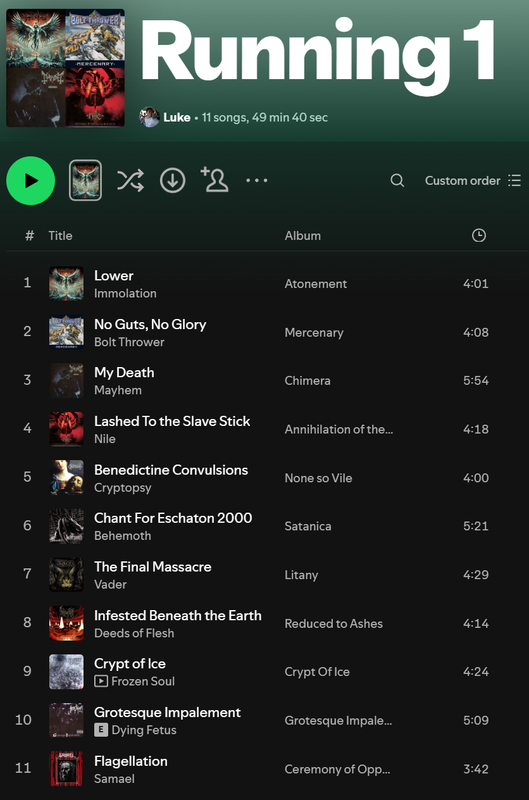529x800 pixels.
Task: Select the track Lower
Action: pyautogui.click(x=114, y=276)
